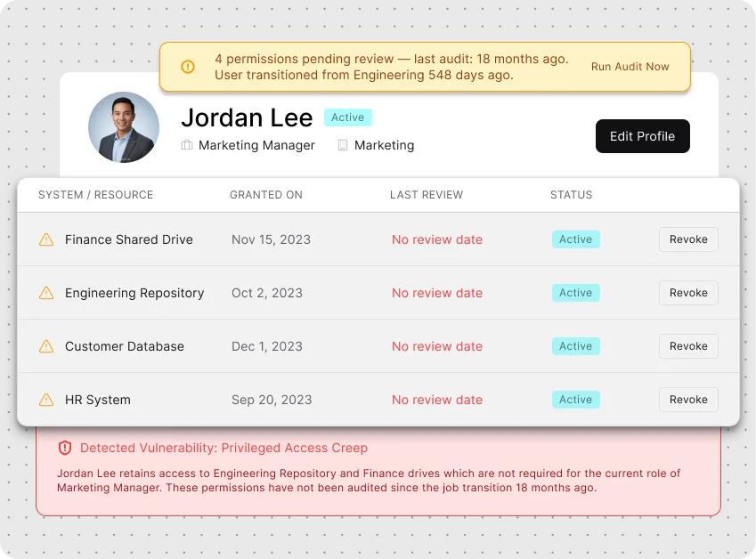The width and height of the screenshot is (756, 559).
Task: Open the Edit Profile button
Action: [x=643, y=136]
